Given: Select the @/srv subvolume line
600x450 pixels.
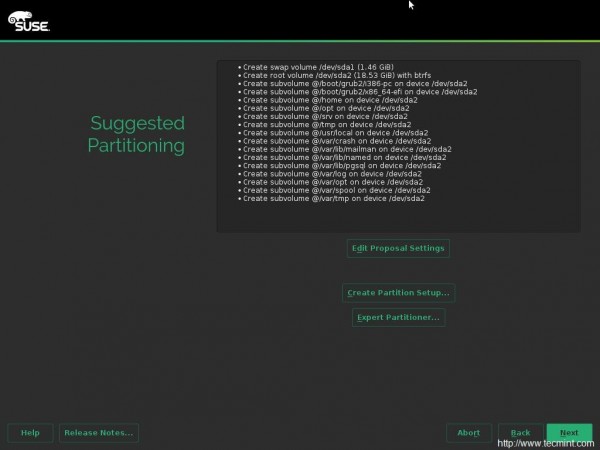Looking at the screenshot, I should coord(325,116).
